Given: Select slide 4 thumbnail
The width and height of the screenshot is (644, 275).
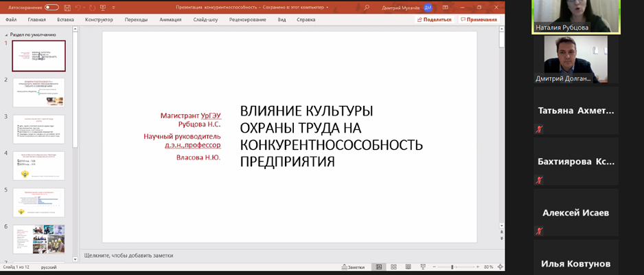Looking at the screenshot, I should pyautogui.click(x=38, y=166).
